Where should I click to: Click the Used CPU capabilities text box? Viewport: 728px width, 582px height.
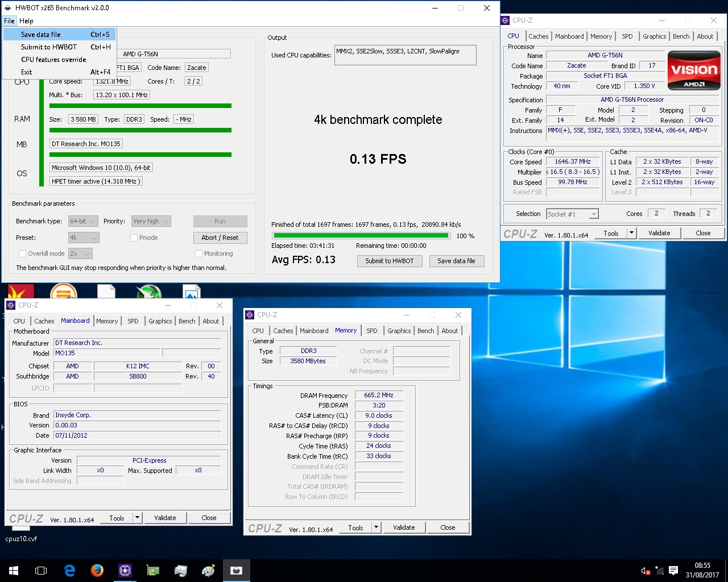pos(406,55)
